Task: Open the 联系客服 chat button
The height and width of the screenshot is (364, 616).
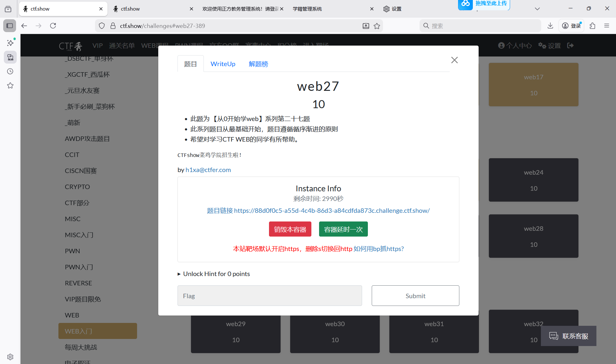Action: [x=568, y=336]
